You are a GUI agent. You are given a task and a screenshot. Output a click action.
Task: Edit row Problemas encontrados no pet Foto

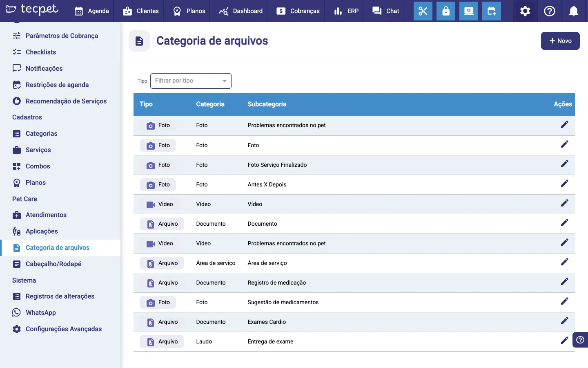pyautogui.click(x=565, y=125)
